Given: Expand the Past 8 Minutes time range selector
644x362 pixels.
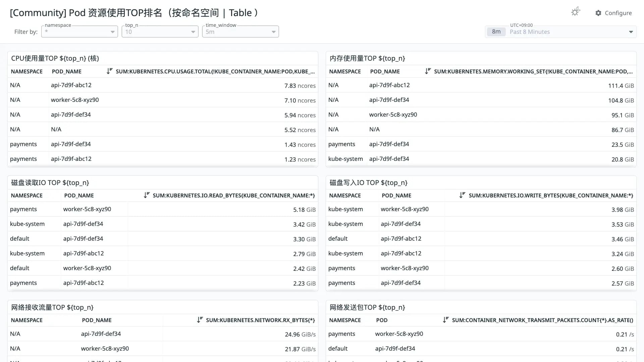Looking at the screenshot, I should pyautogui.click(x=561, y=32).
